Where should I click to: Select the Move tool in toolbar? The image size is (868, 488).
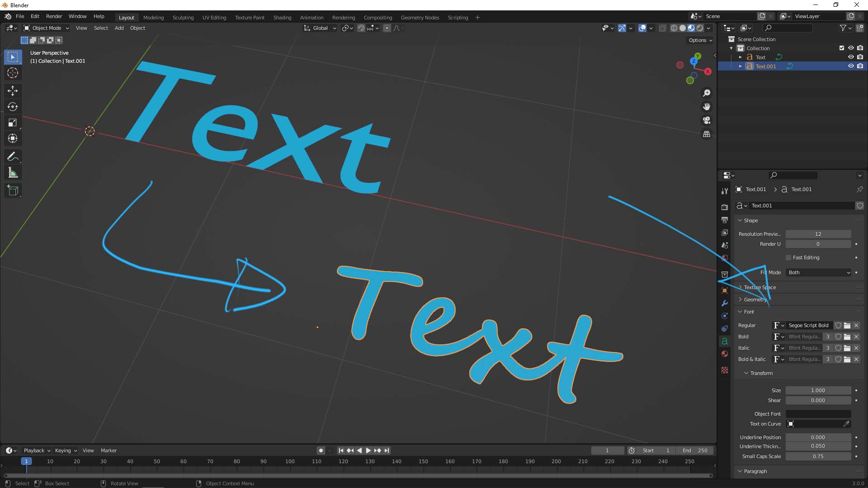point(13,90)
